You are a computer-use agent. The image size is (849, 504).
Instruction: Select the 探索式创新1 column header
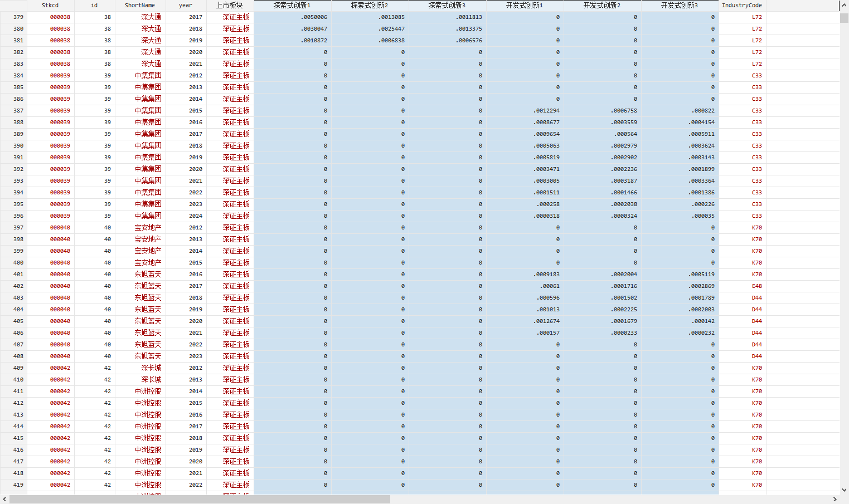pyautogui.click(x=292, y=6)
